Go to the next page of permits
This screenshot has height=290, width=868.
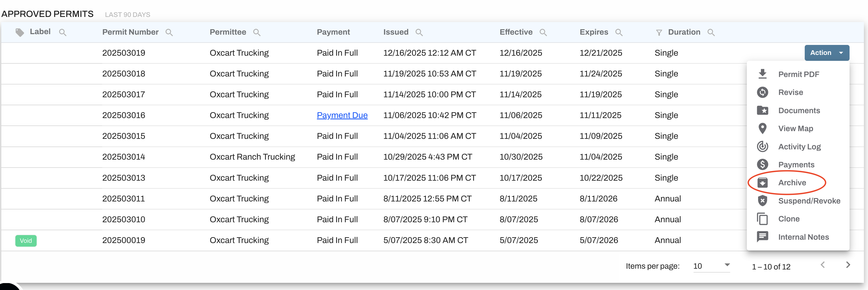pos(848,265)
